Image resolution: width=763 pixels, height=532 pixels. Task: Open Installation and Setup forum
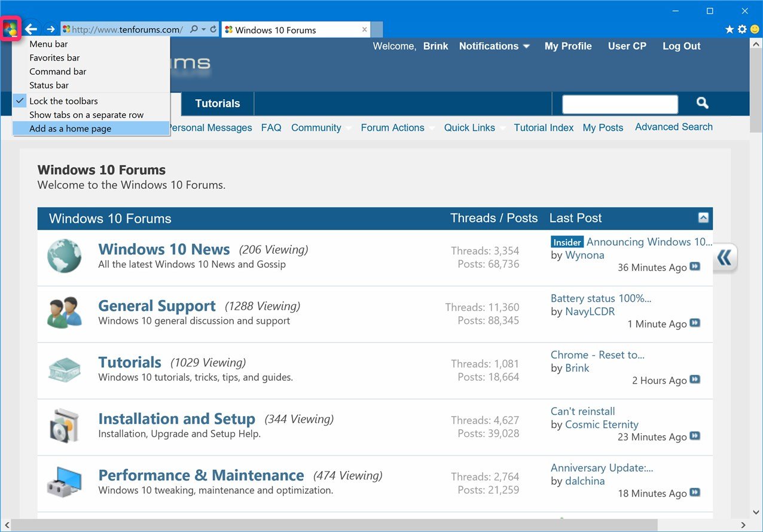[x=176, y=418]
